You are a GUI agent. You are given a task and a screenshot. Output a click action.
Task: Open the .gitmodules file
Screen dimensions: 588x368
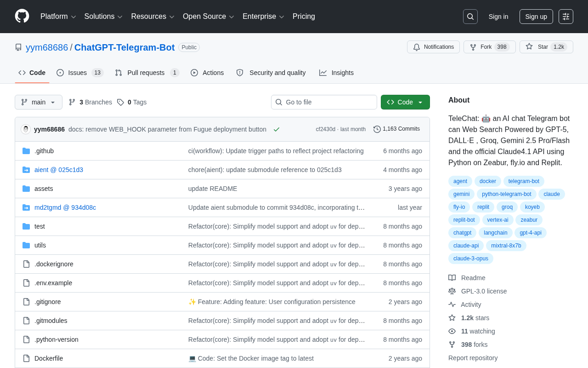click(x=51, y=321)
